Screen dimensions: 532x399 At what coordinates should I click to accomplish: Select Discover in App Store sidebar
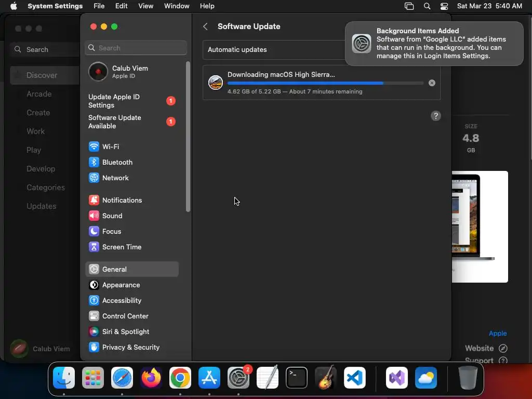(45, 75)
